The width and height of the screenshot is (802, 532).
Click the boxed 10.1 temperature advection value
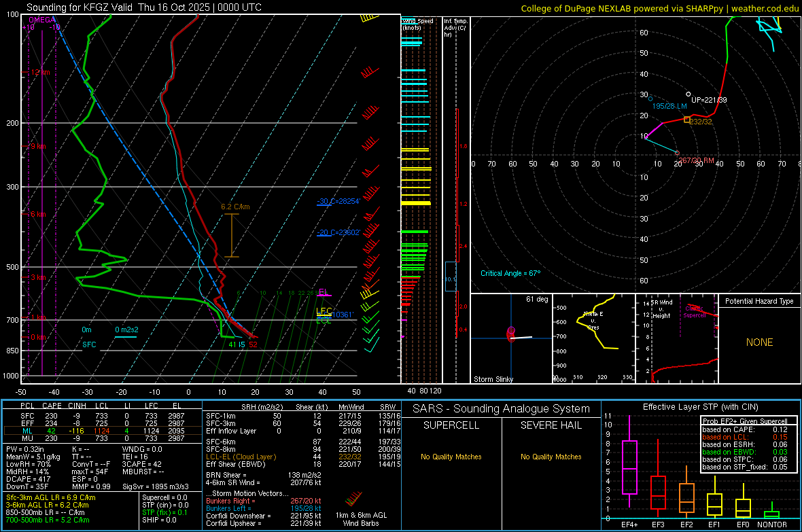[450, 277]
